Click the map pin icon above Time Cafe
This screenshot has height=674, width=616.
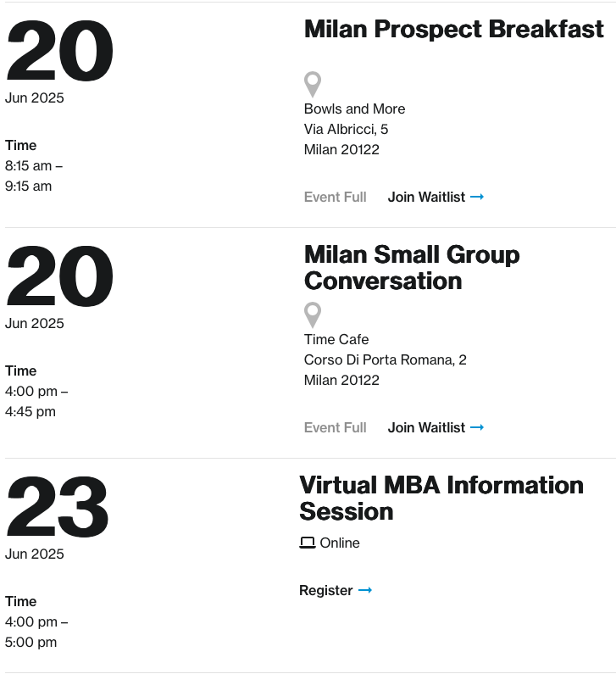313,315
